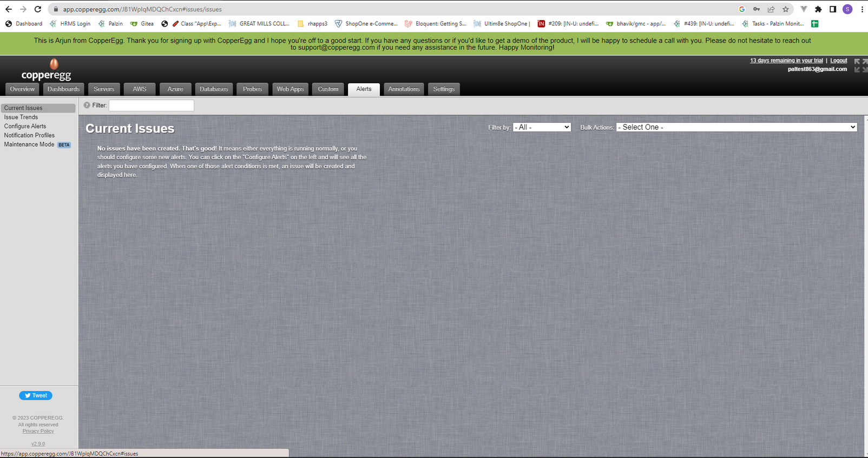The image size is (868, 458).
Task: Open the Filter by All dropdown
Action: click(x=542, y=127)
